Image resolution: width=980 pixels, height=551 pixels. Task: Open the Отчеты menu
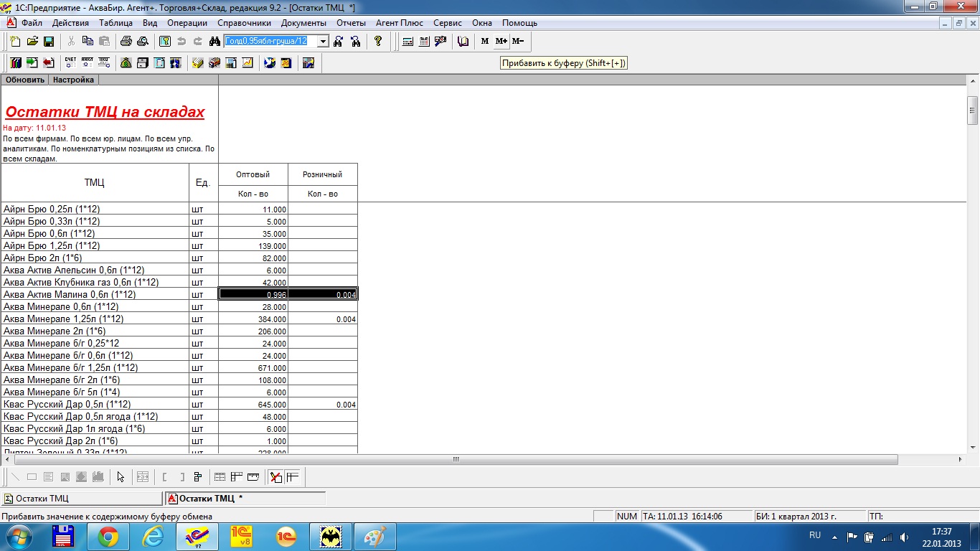coord(352,23)
